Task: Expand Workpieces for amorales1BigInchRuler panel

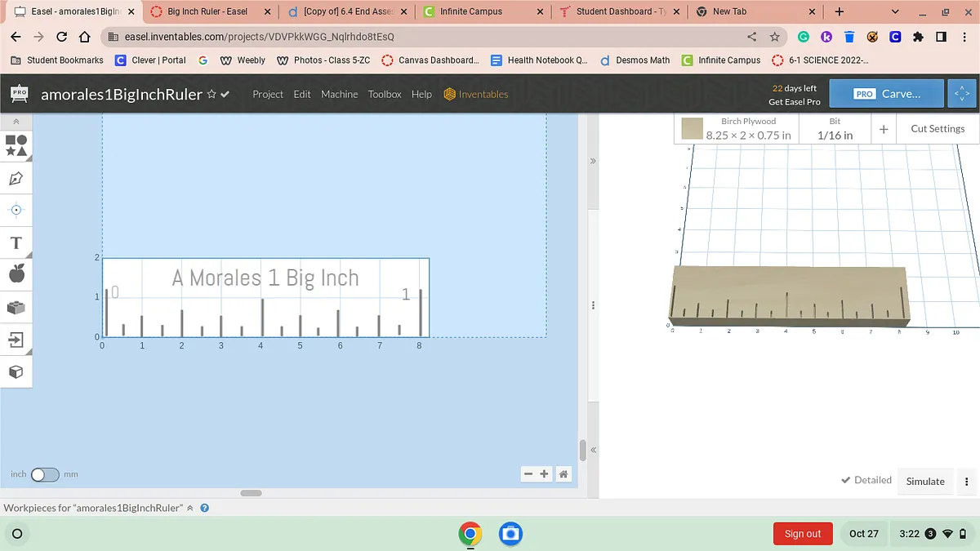Action: coord(190,508)
